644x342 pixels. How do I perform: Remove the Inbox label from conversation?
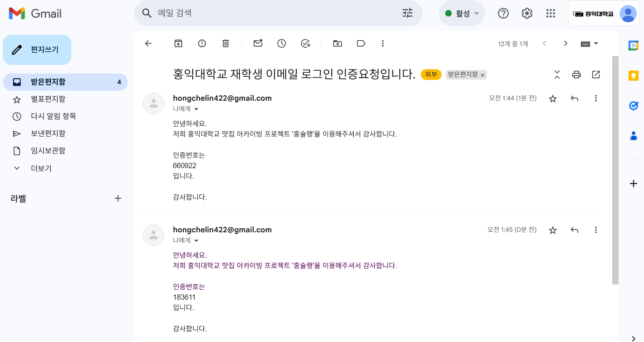click(483, 75)
